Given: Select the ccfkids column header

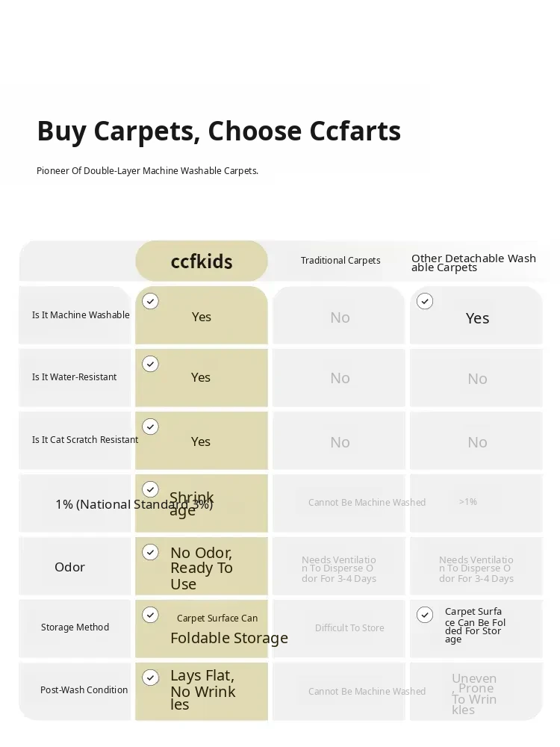Looking at the screenshot, I should click(202, 261).
